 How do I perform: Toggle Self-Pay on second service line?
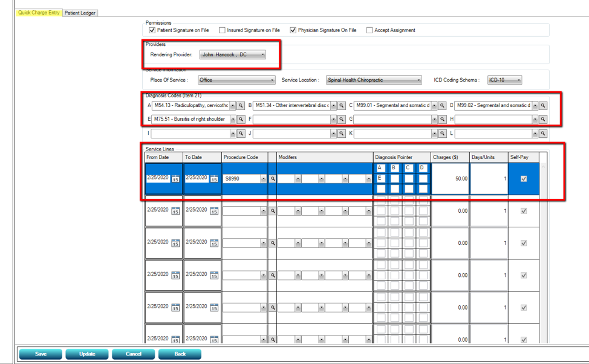[524, 211]
